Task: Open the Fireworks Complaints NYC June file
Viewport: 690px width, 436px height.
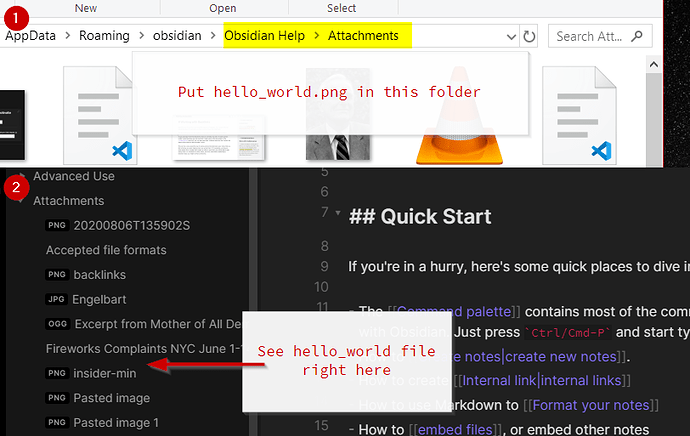Action: pos(144,348)
